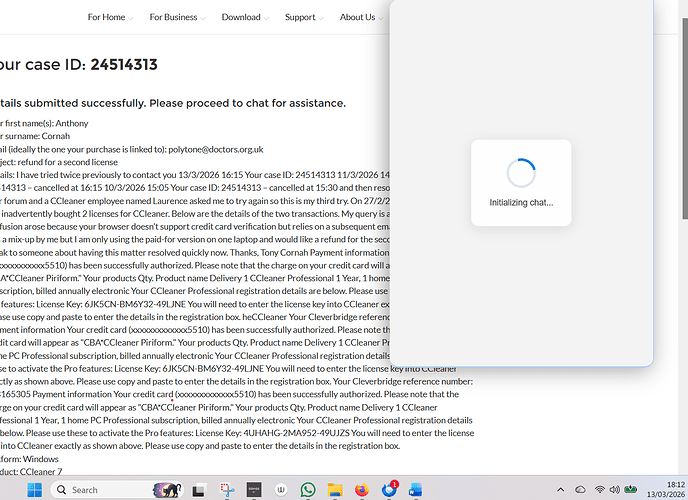Open the Download dropdown menu
This screenshot has width=688, height=500.
tap(244, 17)
